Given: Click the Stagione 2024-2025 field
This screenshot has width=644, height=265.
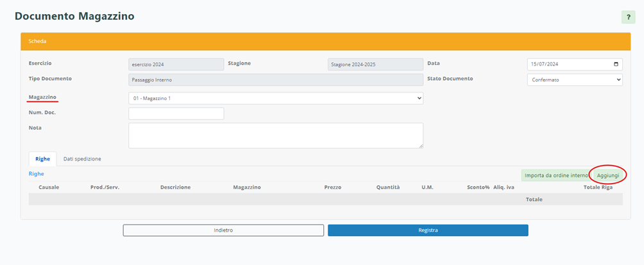Looking at the screenshot, I should [x=375, y=64].
